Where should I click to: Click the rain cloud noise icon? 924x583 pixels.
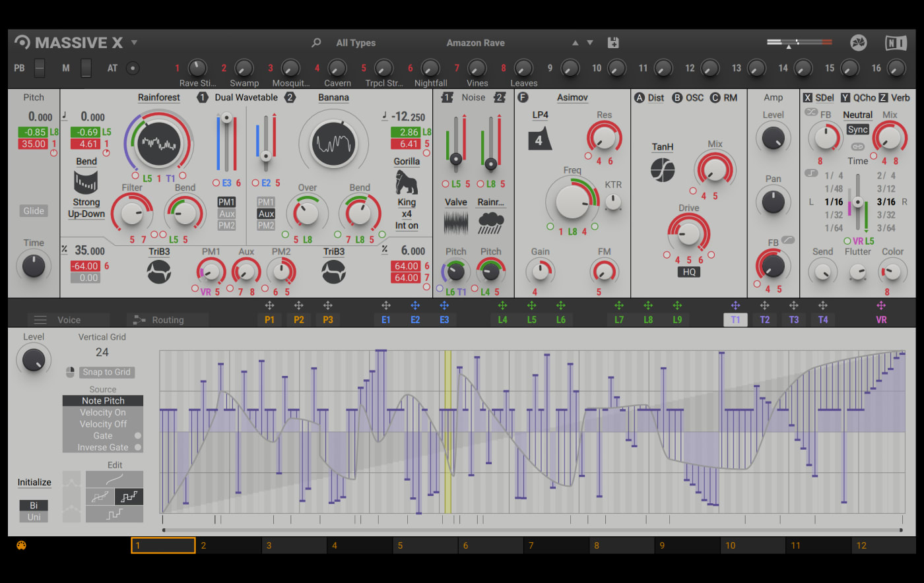point(490,224)
